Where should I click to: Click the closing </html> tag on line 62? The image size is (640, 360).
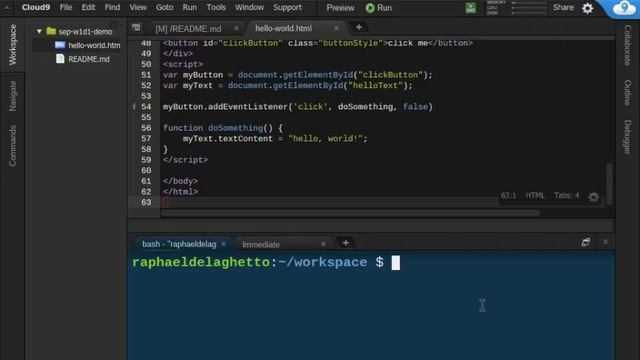click(x=180, y=191)
